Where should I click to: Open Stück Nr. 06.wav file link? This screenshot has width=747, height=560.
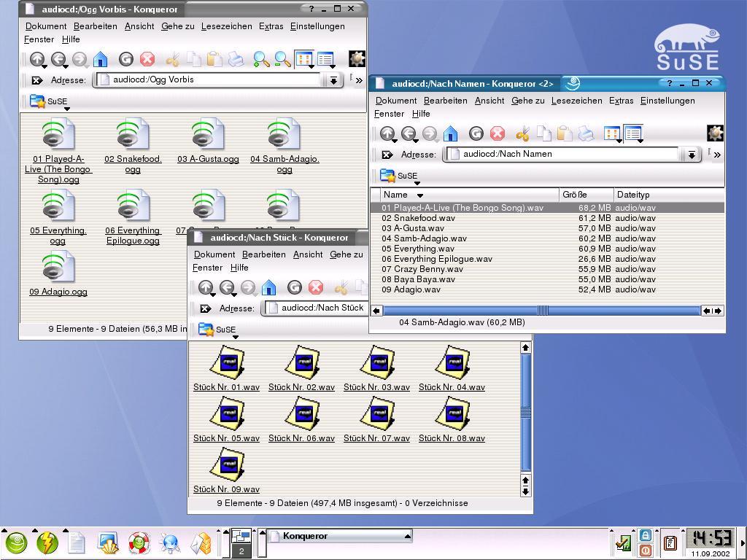coord(301,438)
